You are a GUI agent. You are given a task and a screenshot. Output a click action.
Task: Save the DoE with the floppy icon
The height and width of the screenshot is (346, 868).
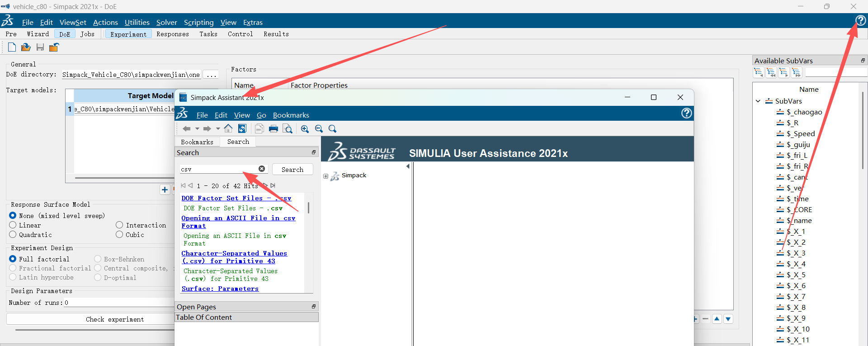[40, 47]
